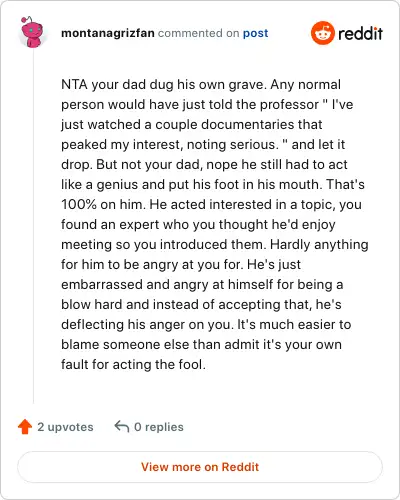
Task: Click the "reddit" wordmark text
Action: (360, 33)
